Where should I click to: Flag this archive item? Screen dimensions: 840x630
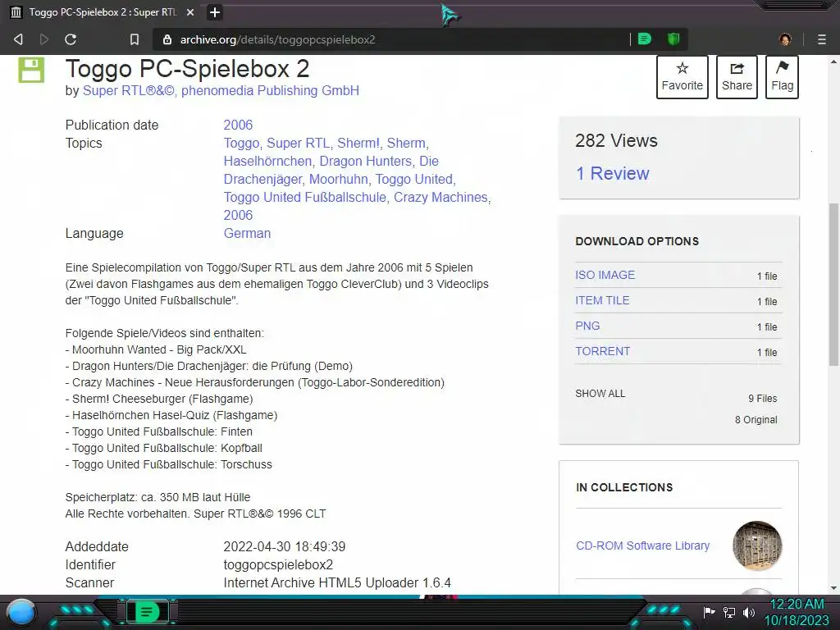point(782,77)
